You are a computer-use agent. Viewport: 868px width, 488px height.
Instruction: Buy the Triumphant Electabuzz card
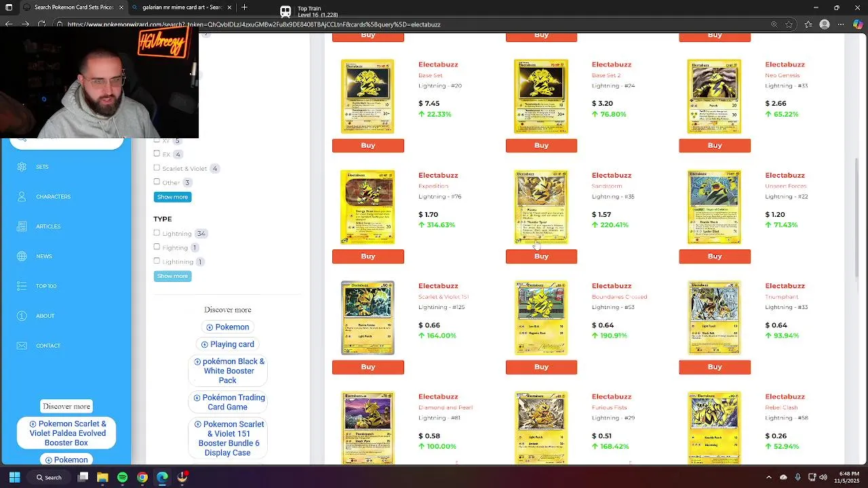(x=715, y=367)
